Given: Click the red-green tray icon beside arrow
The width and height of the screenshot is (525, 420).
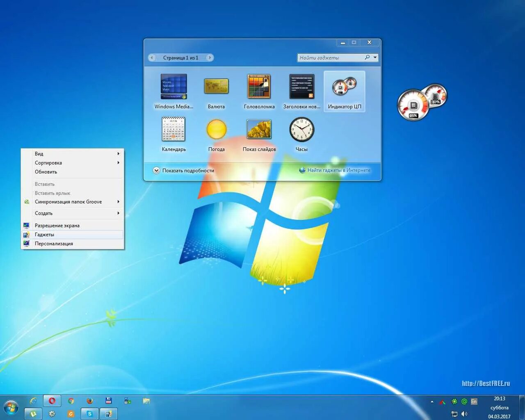Looking at the screenshot, I should tap(443, 402).
